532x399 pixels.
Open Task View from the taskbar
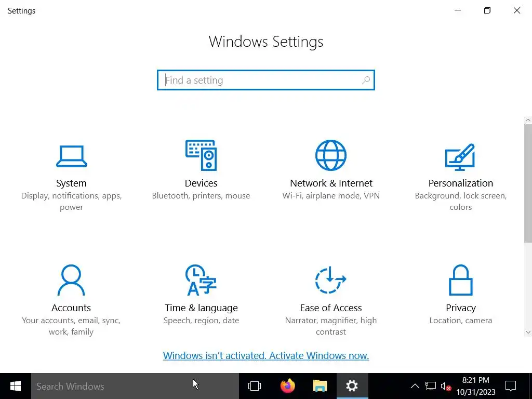pyautogui.click(x=255, y=386)
